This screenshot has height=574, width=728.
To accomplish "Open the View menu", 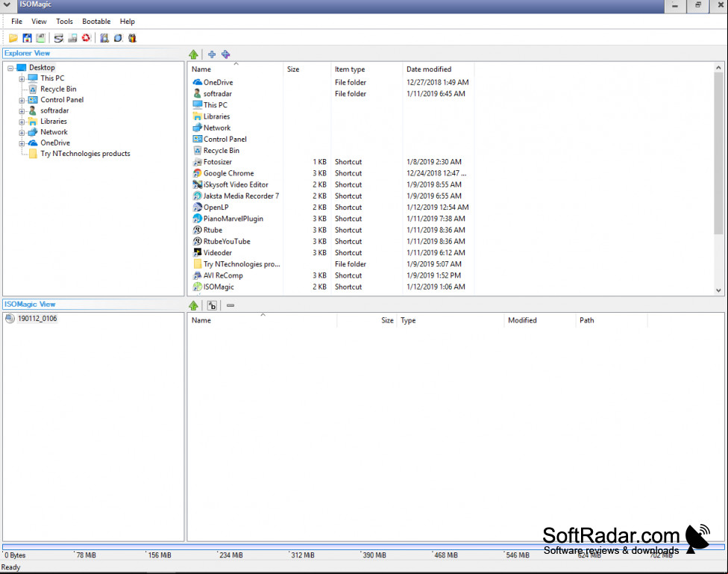I will pos(39,22).
